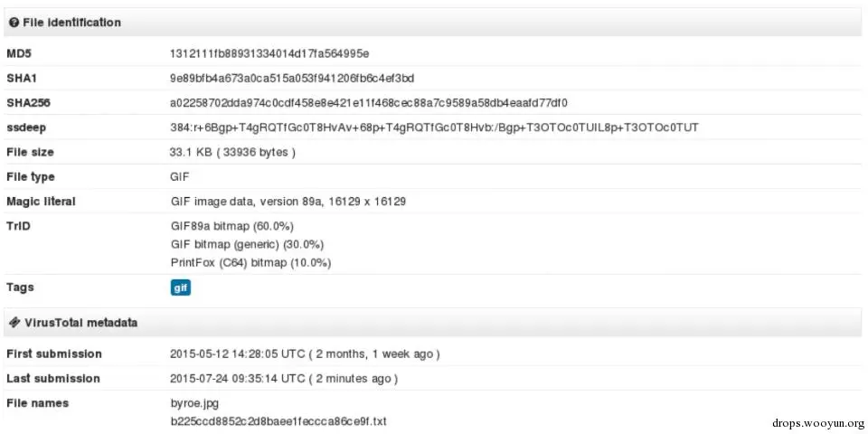868x434 pixels.
Task: Click the First submission date value
Action: pyautogui.click(x=305, y=354)
